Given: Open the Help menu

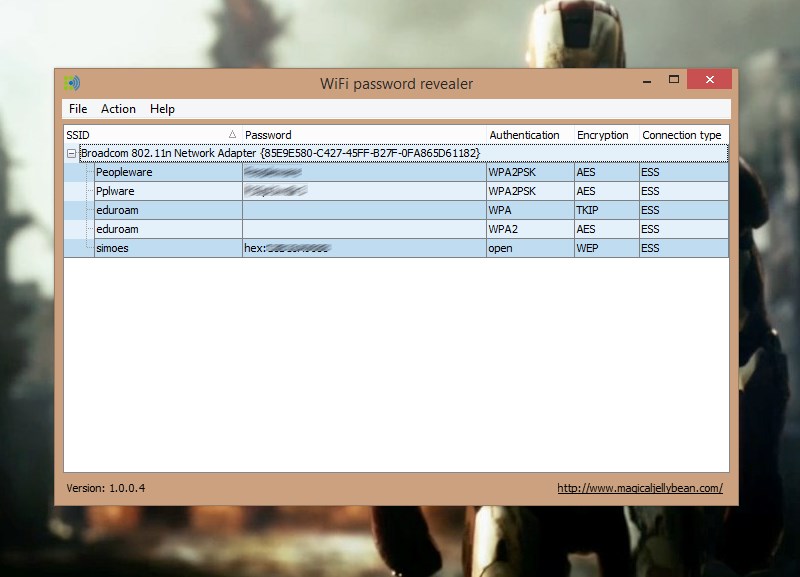Looking at the screenshot, I should coord(162,109).
